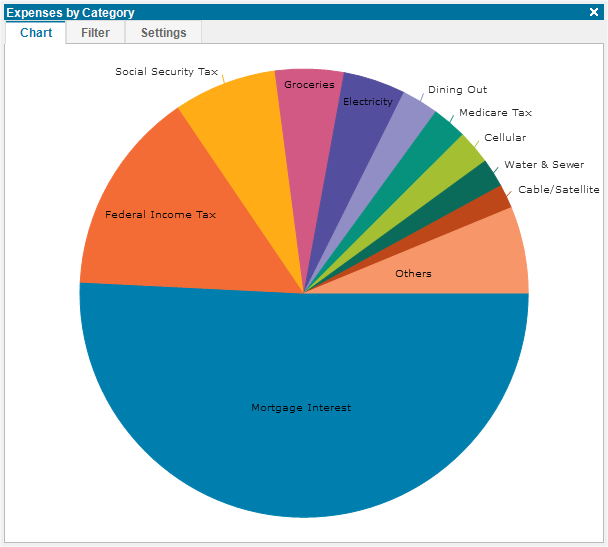Open the Settings tab

[x=163, y=33]
